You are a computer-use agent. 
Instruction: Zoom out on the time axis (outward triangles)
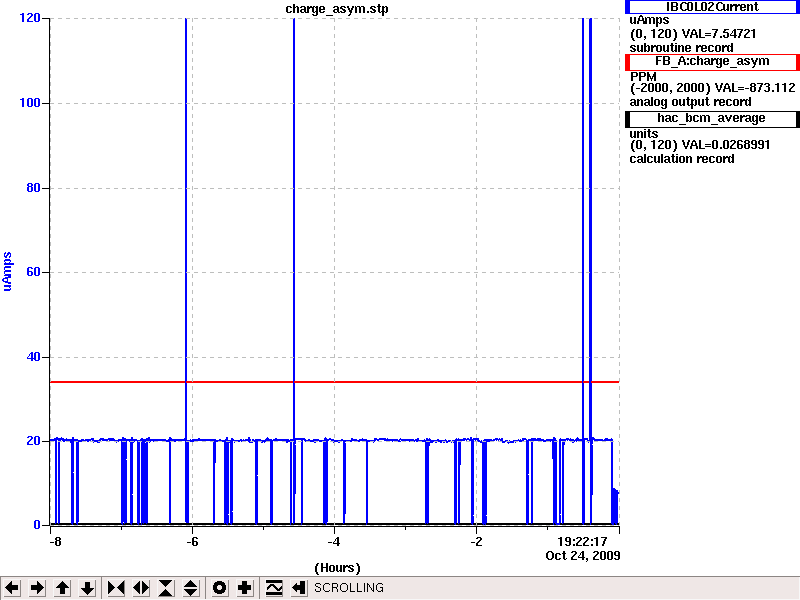tap(141, 588)
